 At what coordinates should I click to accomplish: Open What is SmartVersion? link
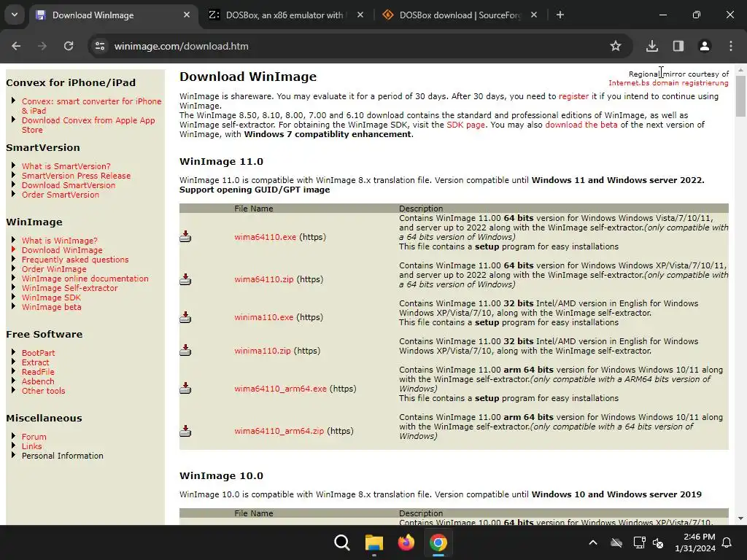(66, 166)
